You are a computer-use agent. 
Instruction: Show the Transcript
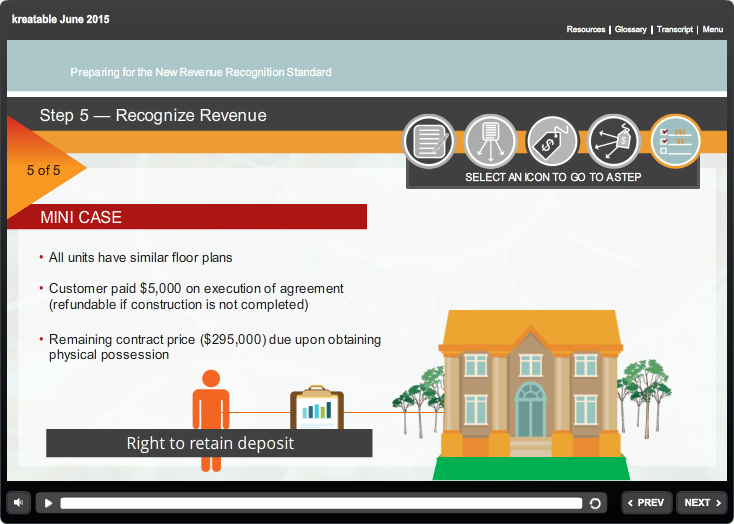tap(675, 30)
